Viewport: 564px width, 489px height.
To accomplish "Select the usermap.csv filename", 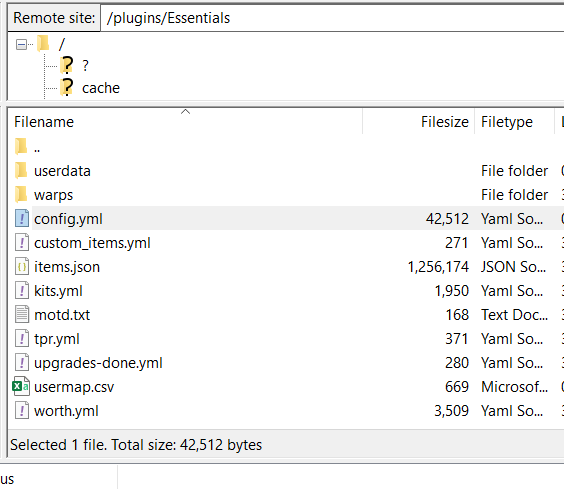I will (74, 387).
